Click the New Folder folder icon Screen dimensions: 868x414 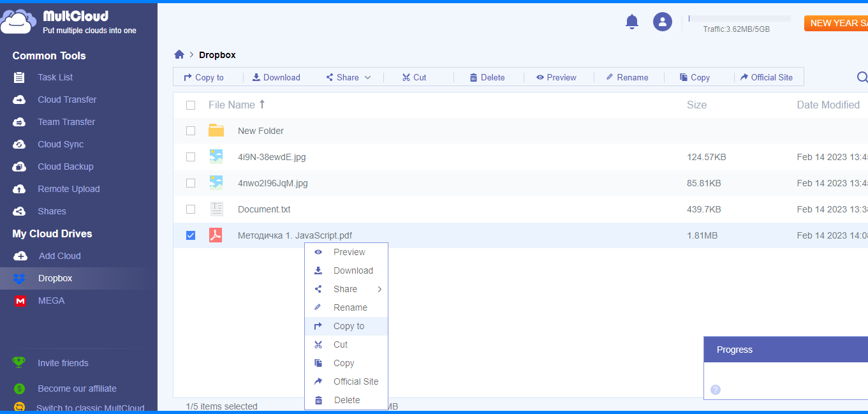tap(216, 131)
